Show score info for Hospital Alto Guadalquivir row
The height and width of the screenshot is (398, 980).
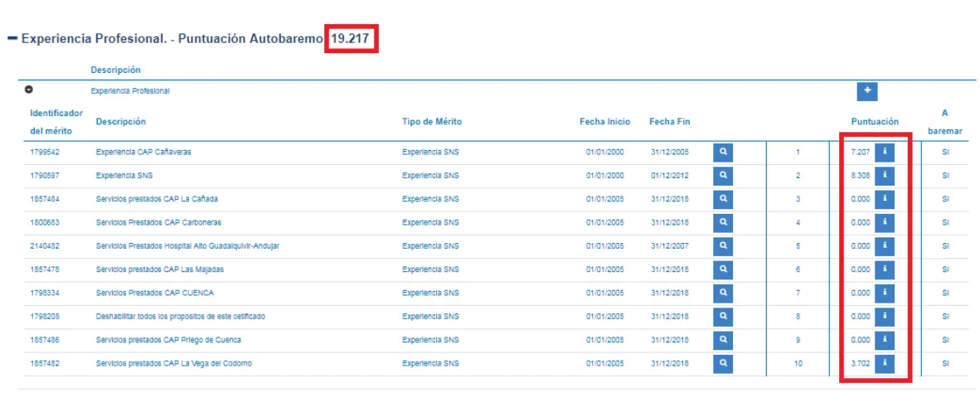(x=885, y=245)
